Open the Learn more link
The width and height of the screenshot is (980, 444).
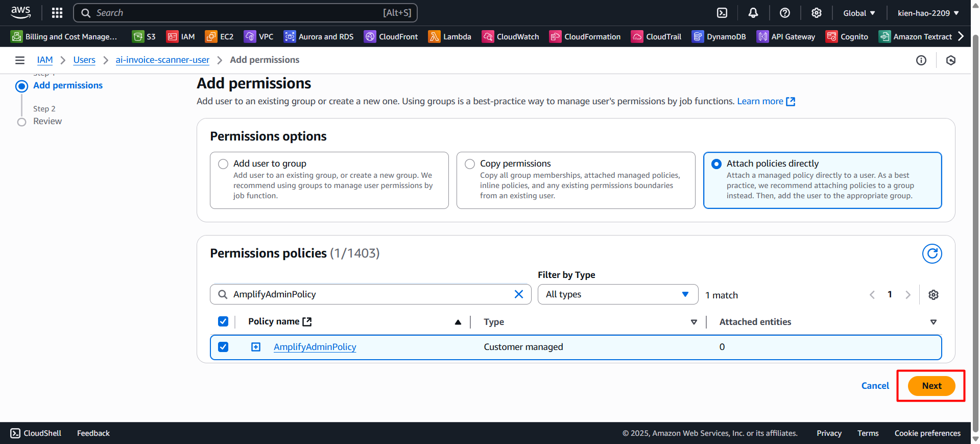coord(766,101)
